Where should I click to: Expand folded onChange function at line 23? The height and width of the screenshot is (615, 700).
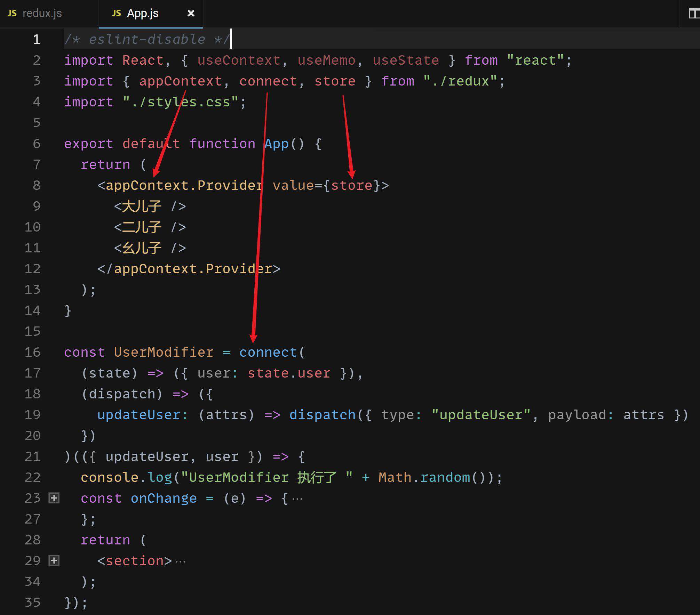(54, 498)
